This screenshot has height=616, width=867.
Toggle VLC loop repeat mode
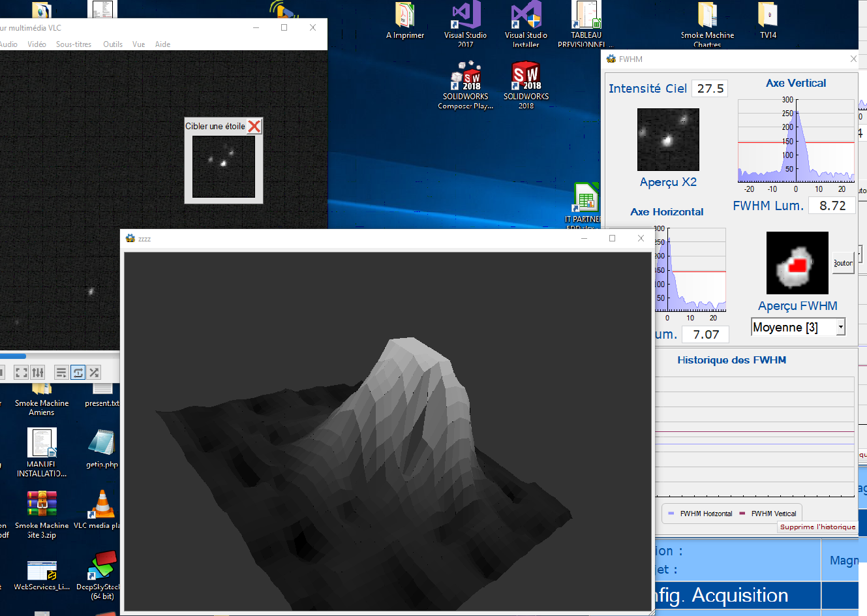coord(78,373)
